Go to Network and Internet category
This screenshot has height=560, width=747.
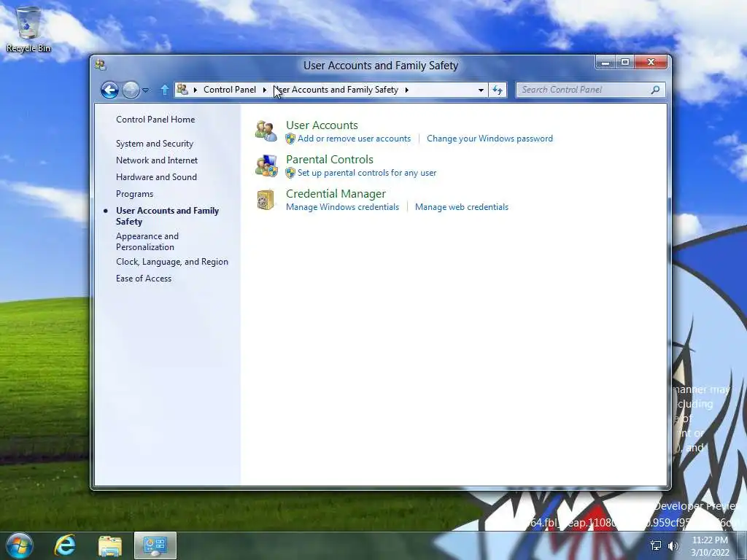point(157,160)
